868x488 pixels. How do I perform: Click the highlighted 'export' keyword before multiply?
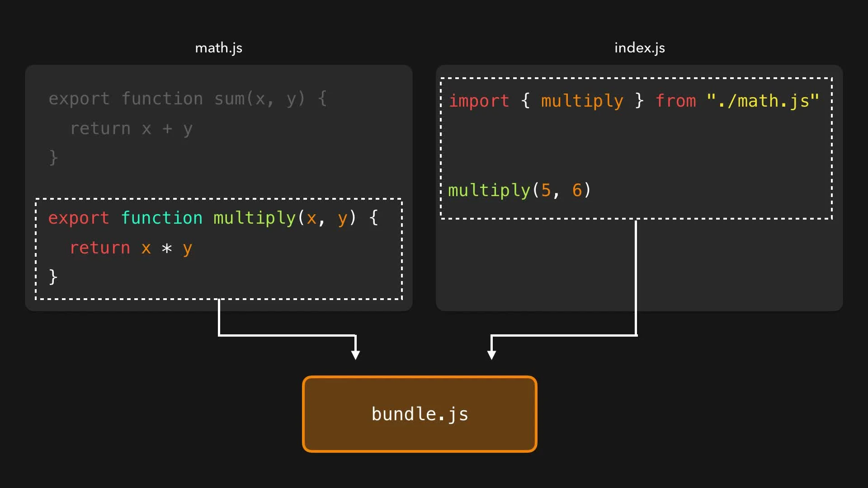click(79, 218)
